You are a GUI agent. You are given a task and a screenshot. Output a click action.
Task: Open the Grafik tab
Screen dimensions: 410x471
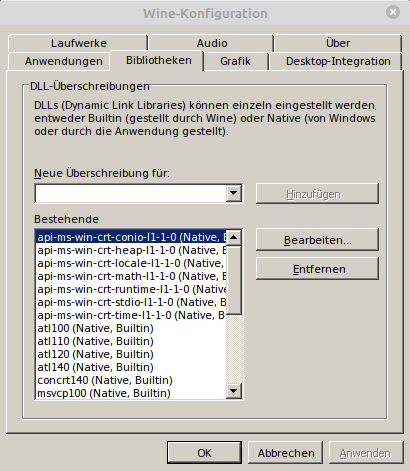click(x=235, y=61)
